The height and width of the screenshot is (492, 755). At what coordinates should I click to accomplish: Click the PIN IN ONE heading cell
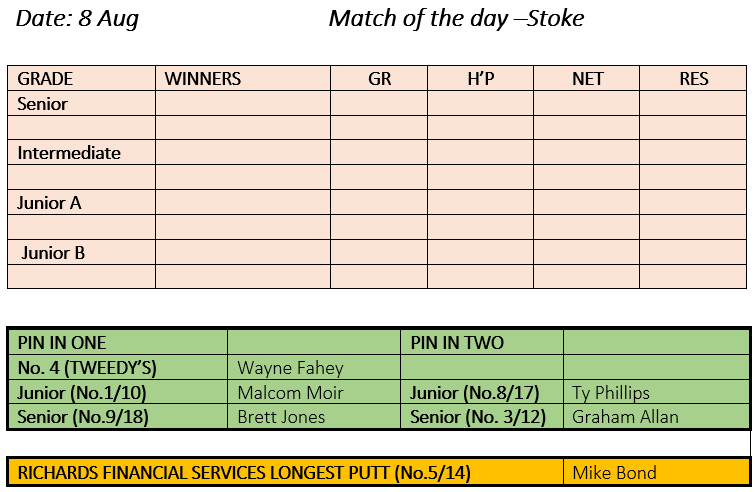click(x=118, y=343)
